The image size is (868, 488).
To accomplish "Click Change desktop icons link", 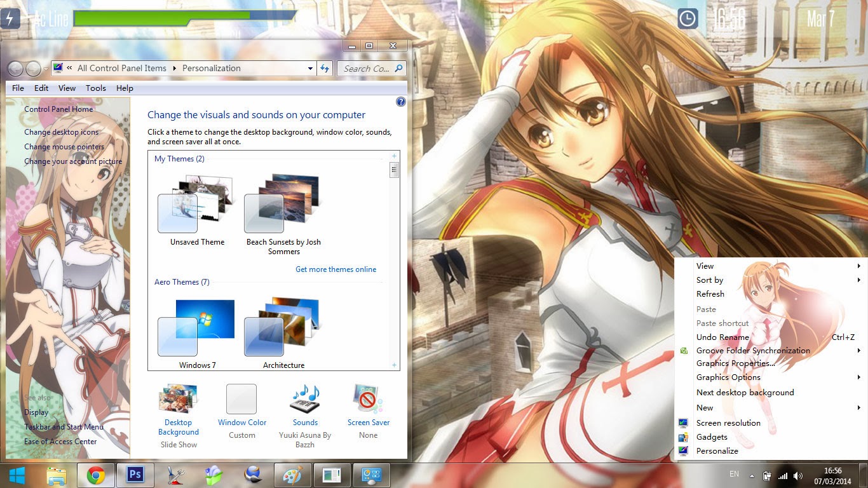I will click(62, 132).
